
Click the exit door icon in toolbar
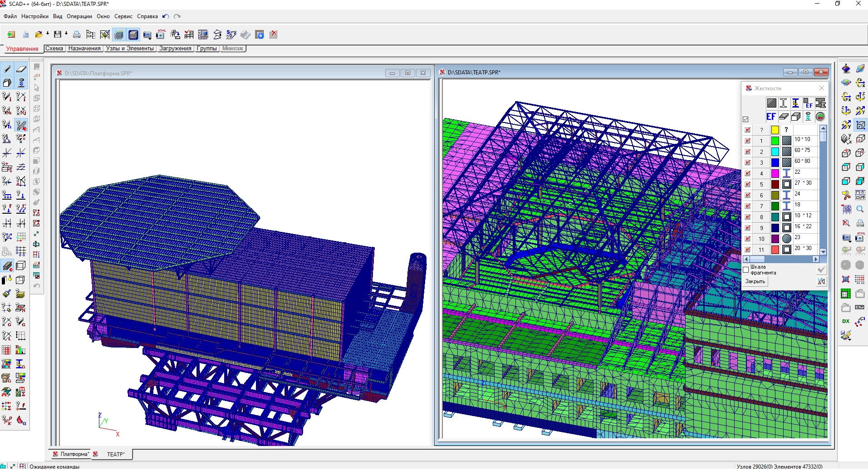click(x=11, y=34)
